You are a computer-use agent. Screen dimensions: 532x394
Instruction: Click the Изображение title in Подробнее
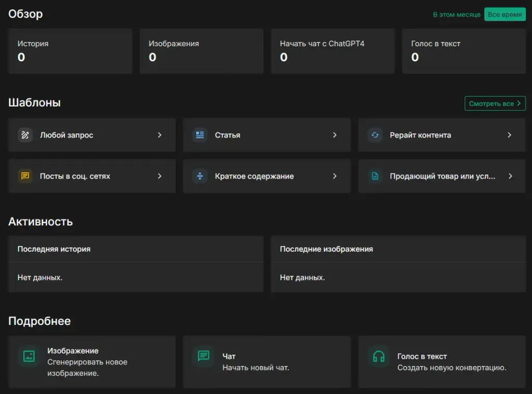coord(73,350)
